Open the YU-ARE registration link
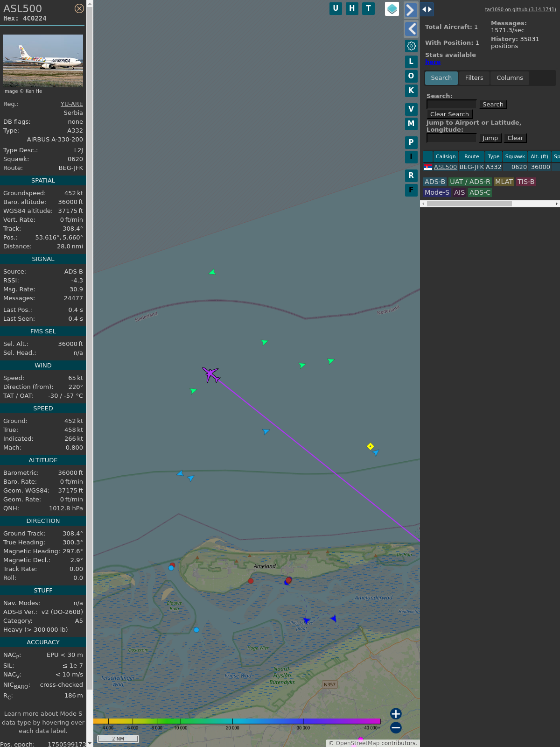This screenshot has height=747, width=560. tap(71, 104)
